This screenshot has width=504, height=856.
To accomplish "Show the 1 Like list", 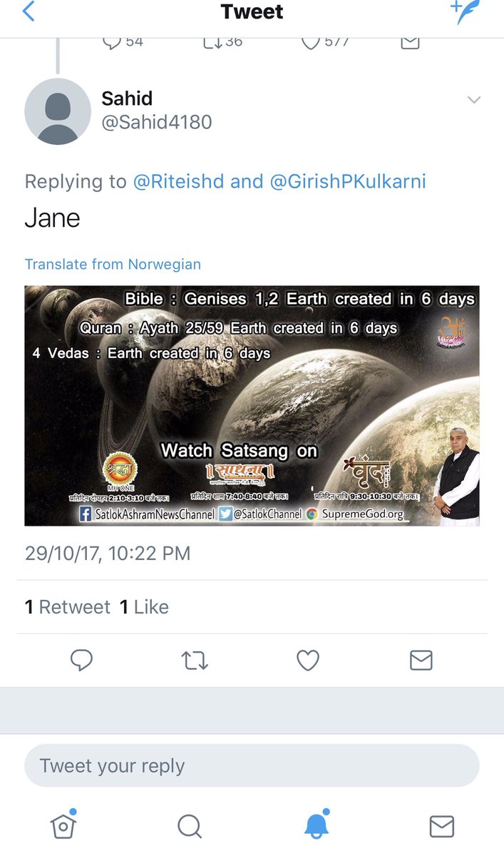I will point(144,607).
